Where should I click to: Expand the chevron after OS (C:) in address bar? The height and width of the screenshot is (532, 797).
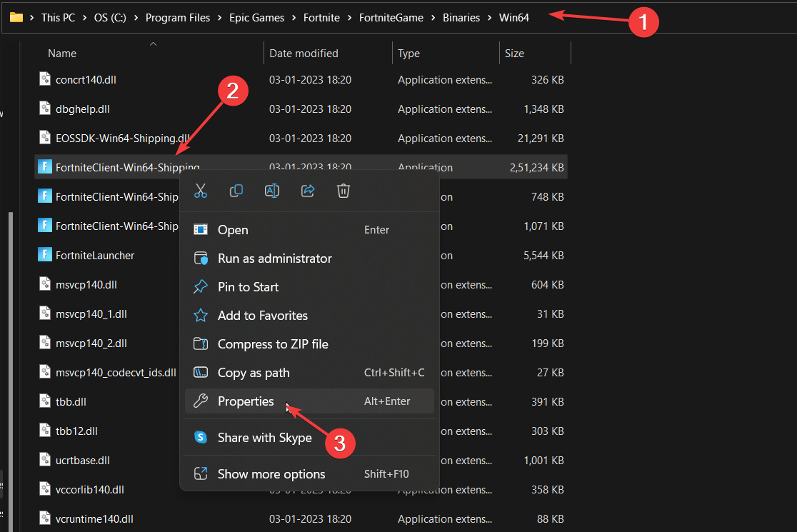click(136, 18)
